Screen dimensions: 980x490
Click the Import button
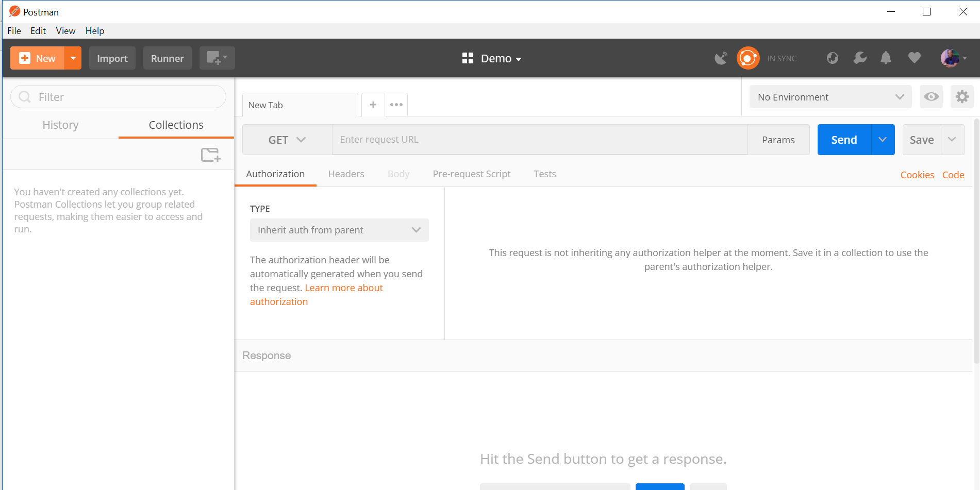pyautogui.click(x=112, y=58)
